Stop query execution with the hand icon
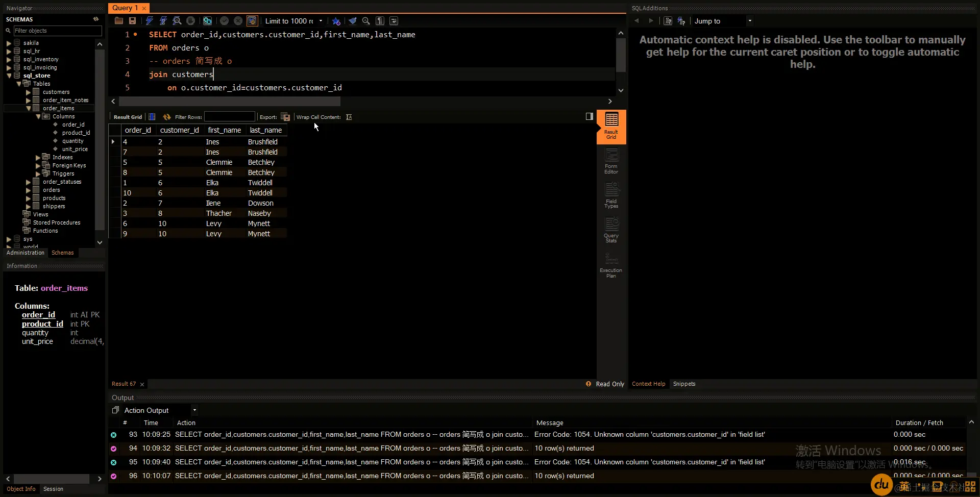This screenshot has height=497, width=980. pyautogui.click(x=190, y=21)
